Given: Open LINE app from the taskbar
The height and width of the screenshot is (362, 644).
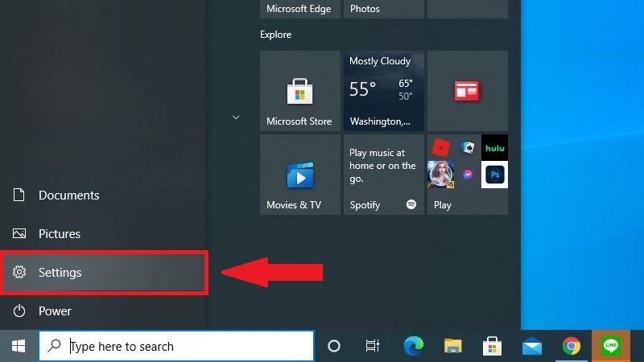Looking at the screenshot, I should 611,346.
